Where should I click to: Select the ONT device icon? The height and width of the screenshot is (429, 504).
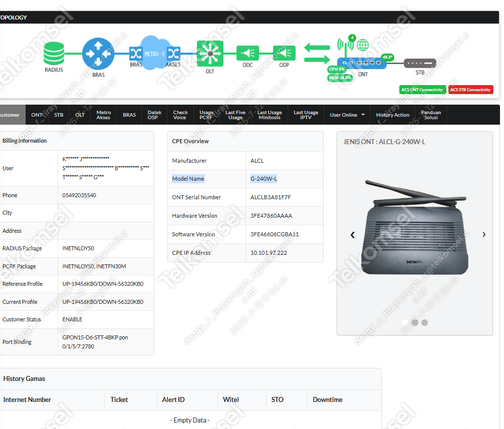(362, 63)
